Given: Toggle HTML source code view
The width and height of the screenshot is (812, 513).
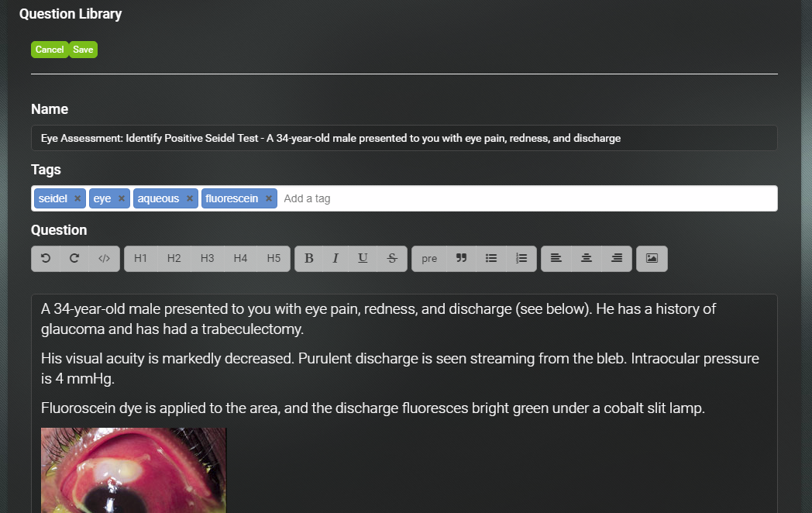Looking at the screenshot, I should tap(104, 258).
